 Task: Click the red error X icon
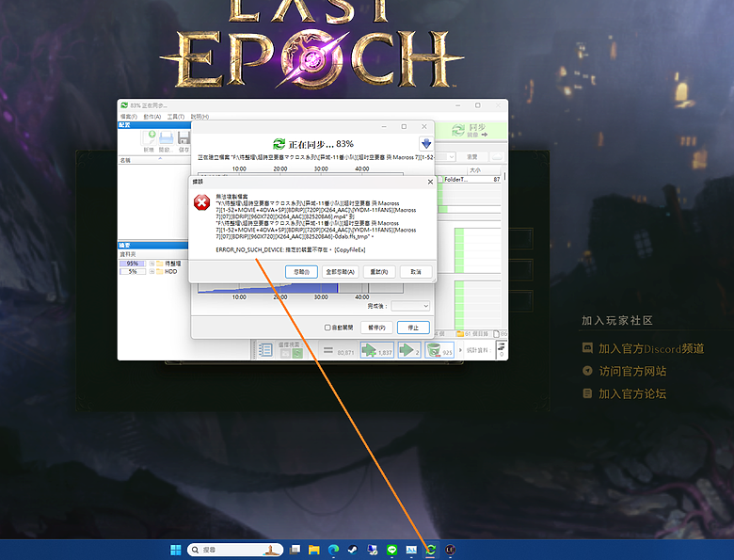(201, 202)
